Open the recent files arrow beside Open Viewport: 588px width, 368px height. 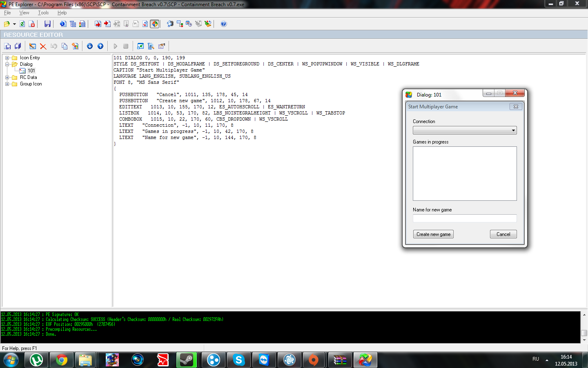point(14,24)
